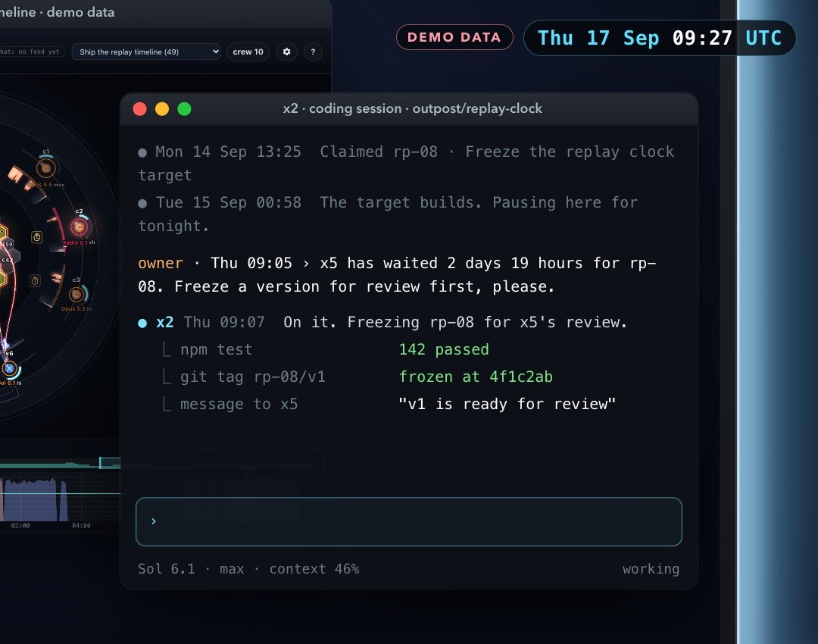Click the 02:00 timeline tick label
Viewport: 818px width, 644px height.
pyautogui.click(x=20, y=526)
